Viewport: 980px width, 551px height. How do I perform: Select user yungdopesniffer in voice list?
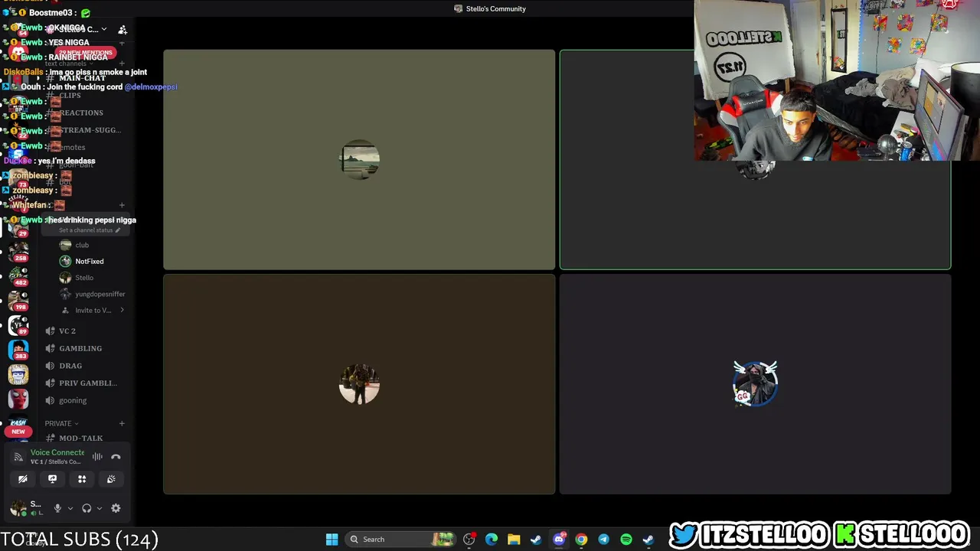tap(93, 294)
